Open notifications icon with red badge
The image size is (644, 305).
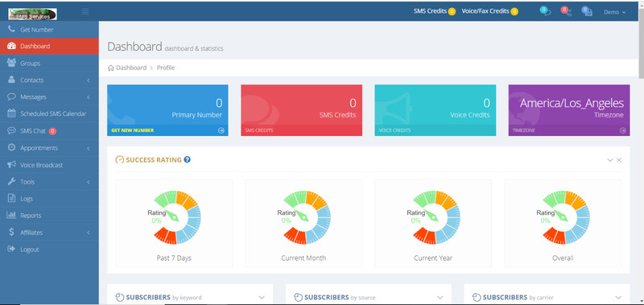click(x=566, y=11)
